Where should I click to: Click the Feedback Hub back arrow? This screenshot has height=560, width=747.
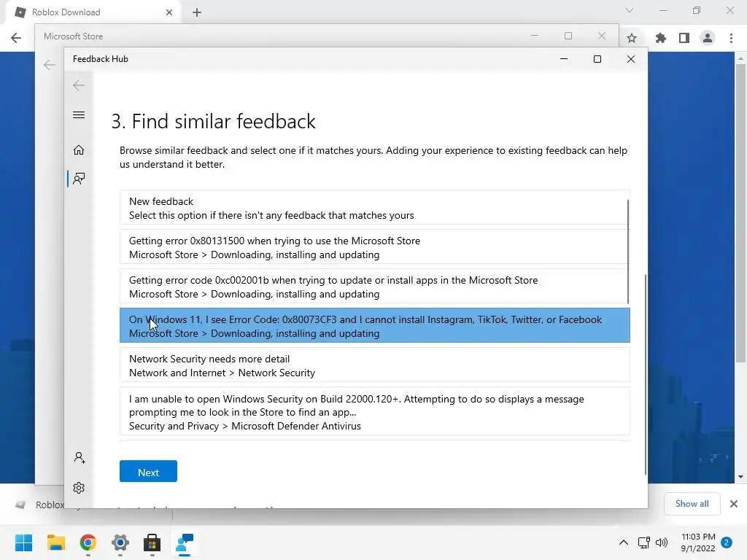(79, 85)
